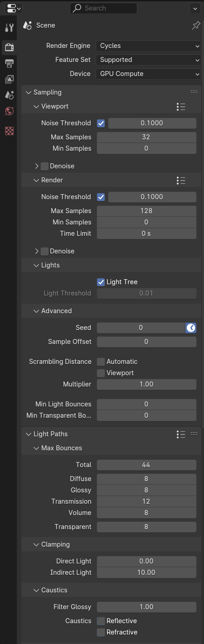Toggle the pin icon beside Scene
204x644 pixels.
(196, 26)
